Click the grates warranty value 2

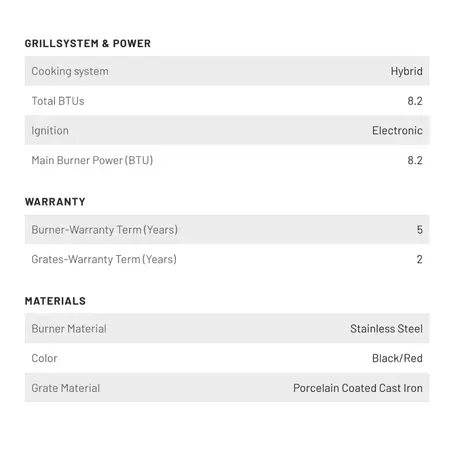tap(420, 259)
